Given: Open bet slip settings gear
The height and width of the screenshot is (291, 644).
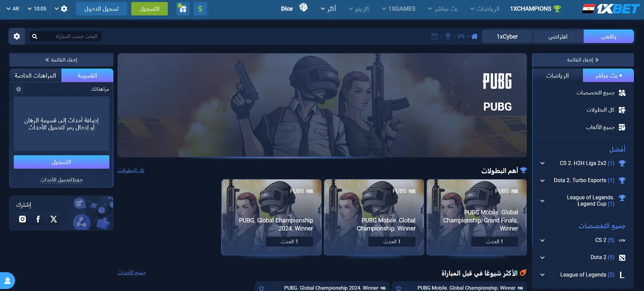Looking at the screenshot, I should click(19, 89).
